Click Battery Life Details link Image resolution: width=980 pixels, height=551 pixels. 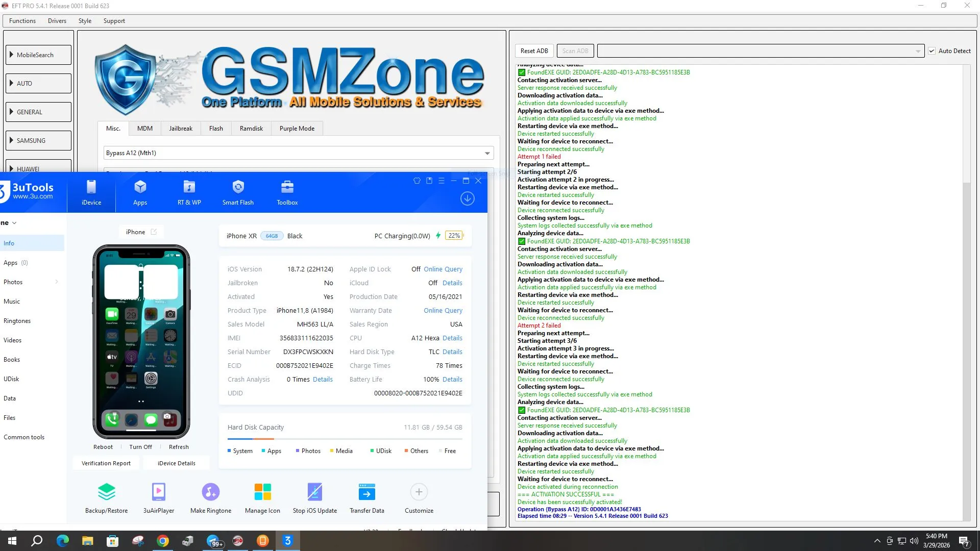[x=452, y=380]
